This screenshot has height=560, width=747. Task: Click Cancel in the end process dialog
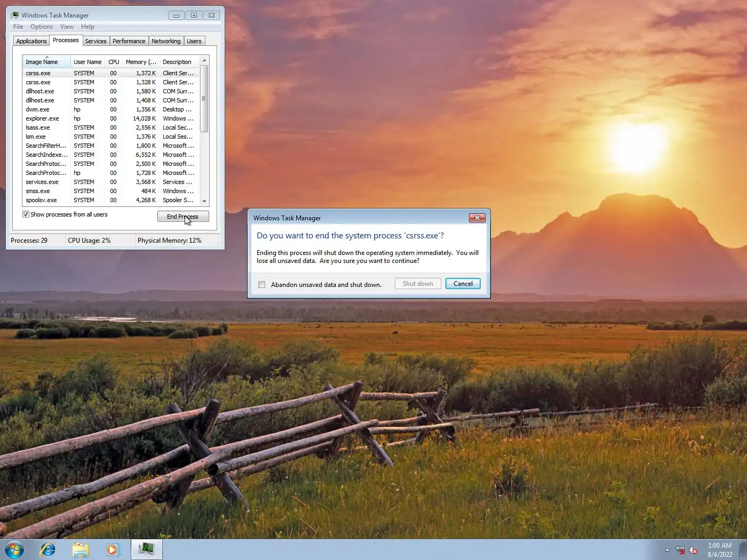[463, 284]
